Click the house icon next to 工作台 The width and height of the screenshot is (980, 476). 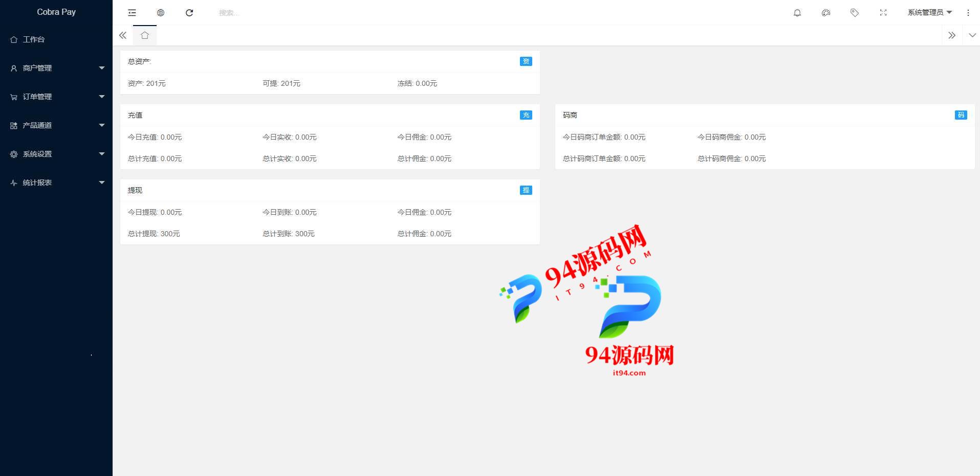(x=14, y=39)
